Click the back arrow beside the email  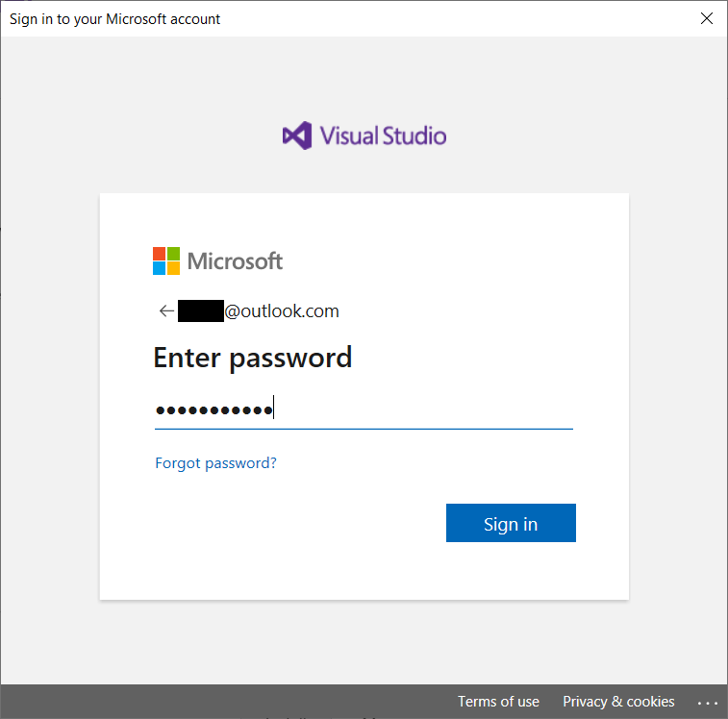(x=165, y=311)
